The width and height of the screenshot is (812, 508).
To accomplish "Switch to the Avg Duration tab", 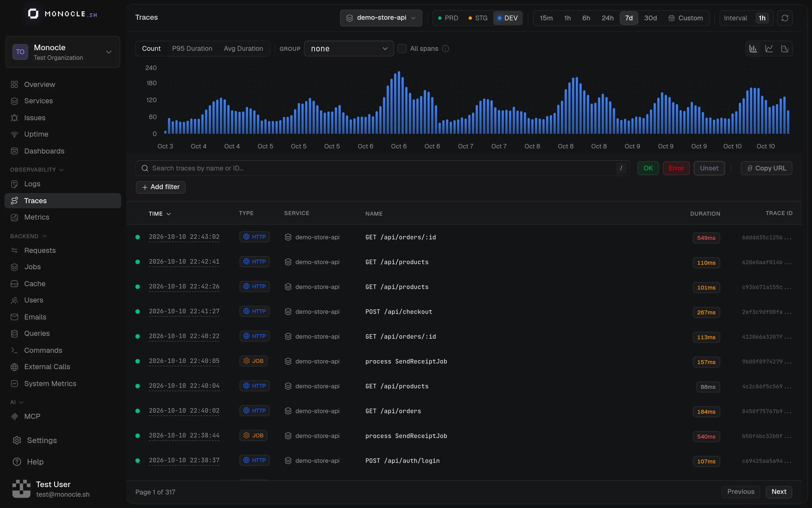I will point(243,49).
